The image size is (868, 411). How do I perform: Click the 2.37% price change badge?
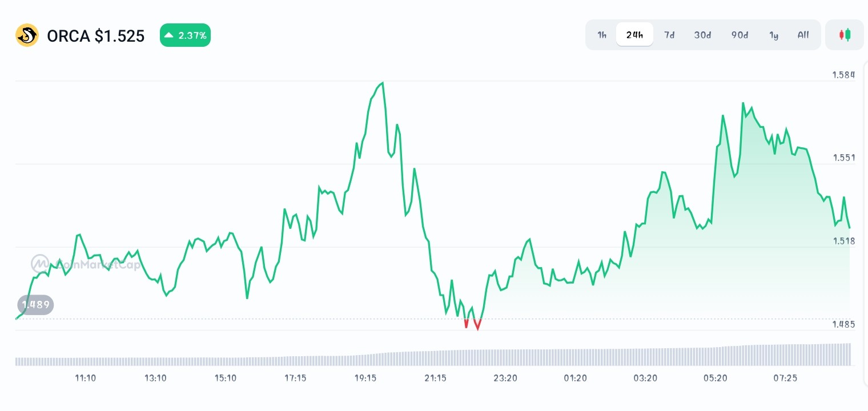click(185, 35)
